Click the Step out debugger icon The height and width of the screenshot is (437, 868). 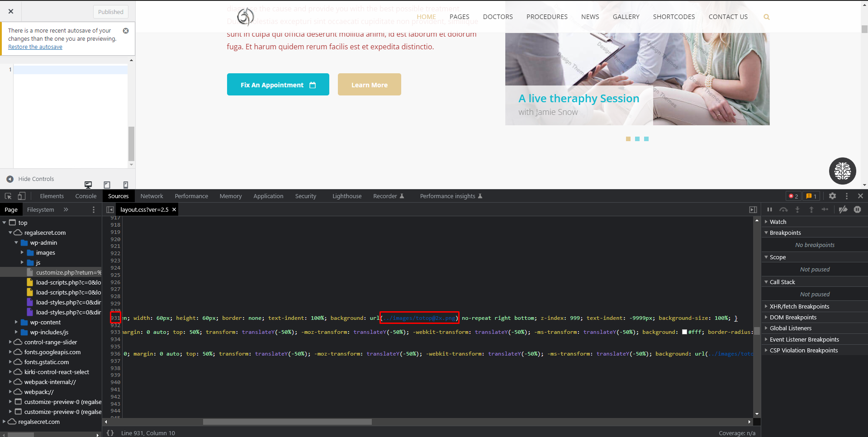click(811, 209)
